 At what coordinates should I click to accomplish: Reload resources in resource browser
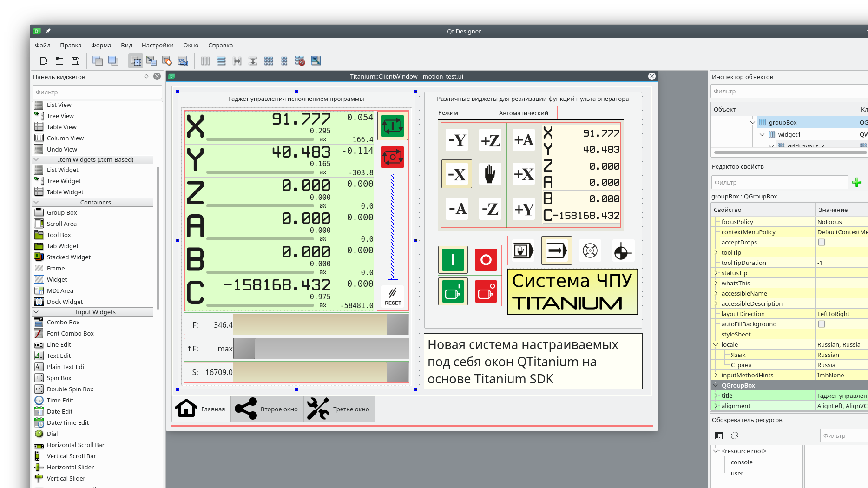coord(735,435)
